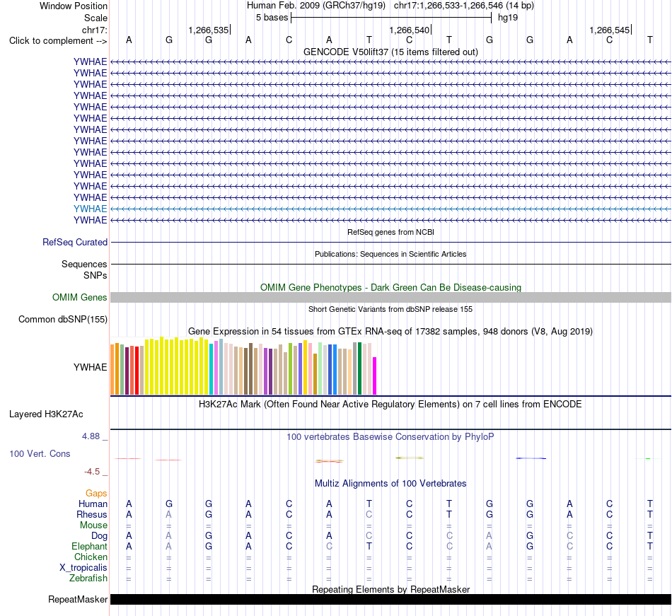Select the light-blue highlighted YWHAE transcript label
672x616 pixels.
90,209
